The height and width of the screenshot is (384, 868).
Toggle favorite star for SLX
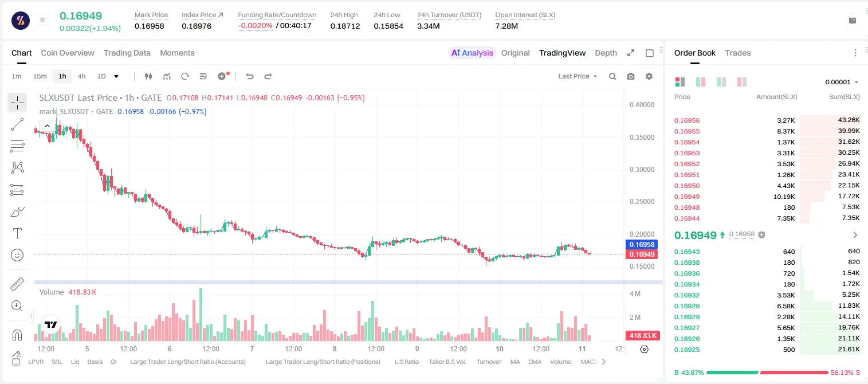42,20
